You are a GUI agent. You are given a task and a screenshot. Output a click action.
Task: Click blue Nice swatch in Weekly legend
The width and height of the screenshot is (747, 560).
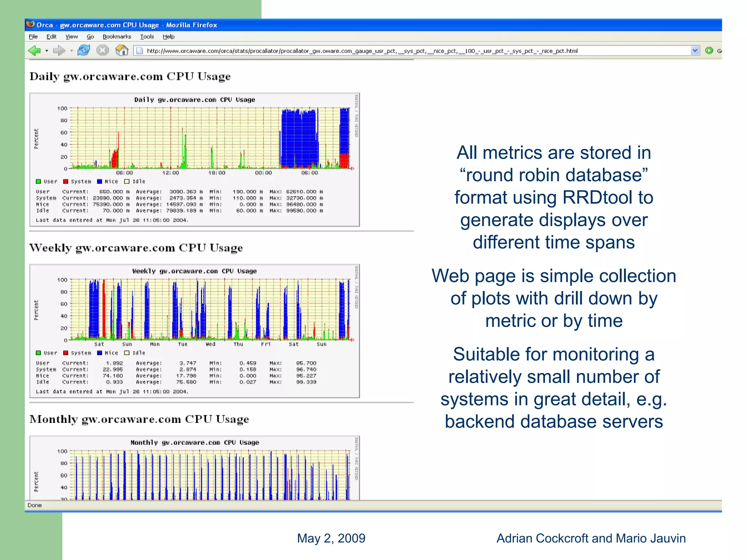click(100, 353)
